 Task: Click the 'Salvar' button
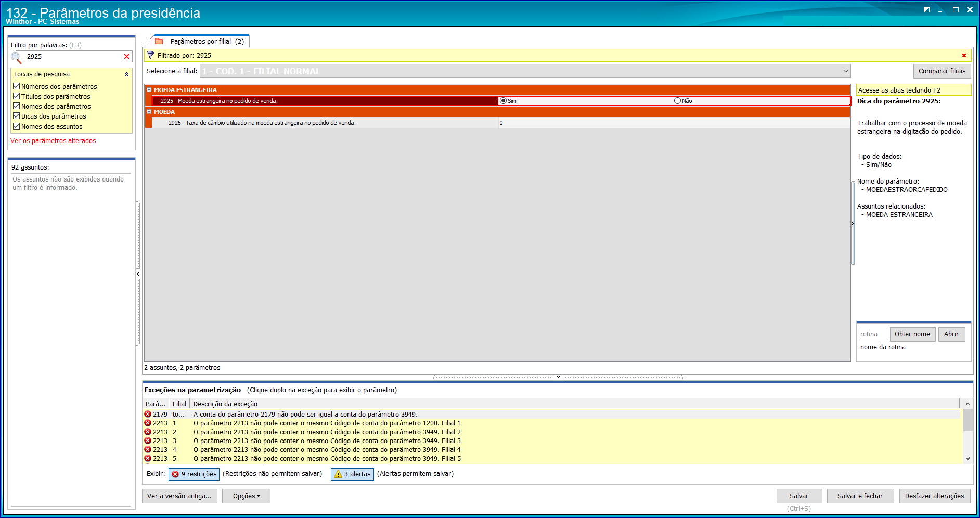pos(799,496)
